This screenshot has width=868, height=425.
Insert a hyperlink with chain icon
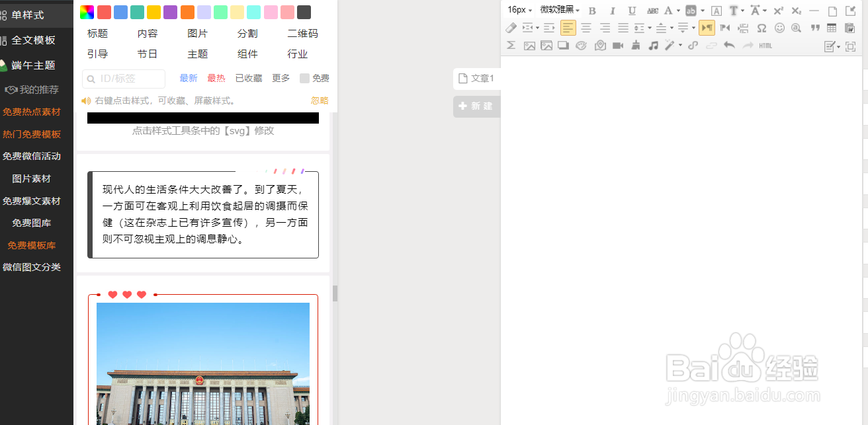[x=693, y=46]
